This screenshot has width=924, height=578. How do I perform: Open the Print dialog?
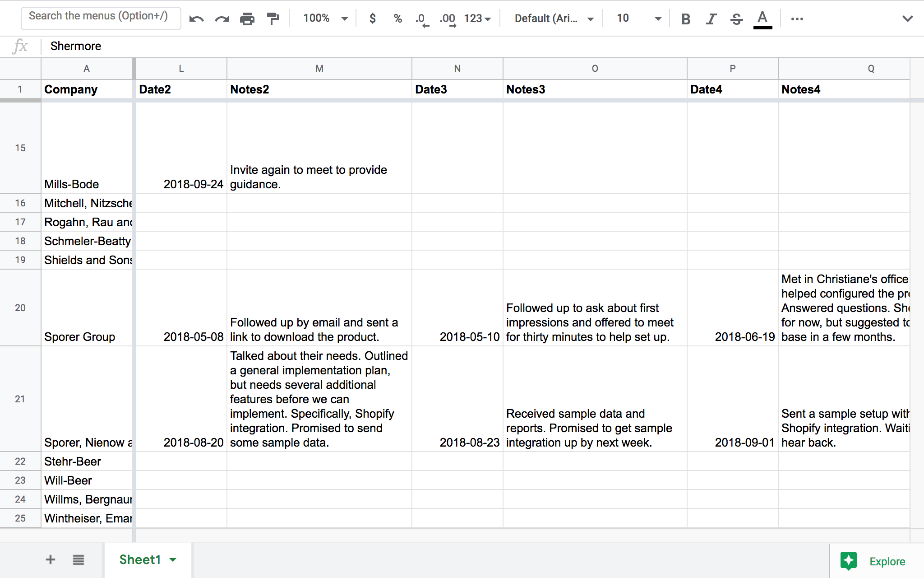tap(247, 18)
